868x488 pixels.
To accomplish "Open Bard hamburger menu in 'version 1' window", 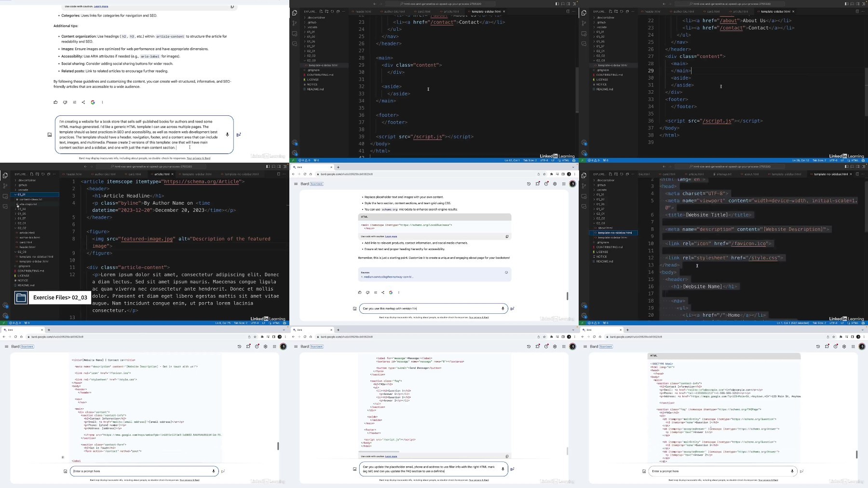I will point(296,184).
